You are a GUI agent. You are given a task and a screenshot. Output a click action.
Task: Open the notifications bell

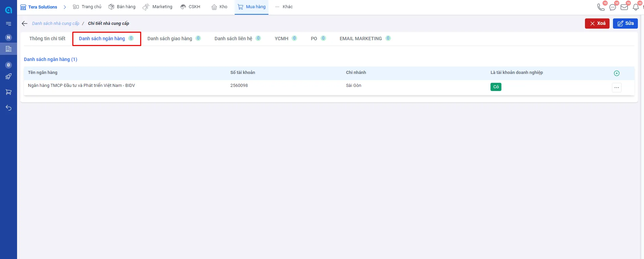(636, 7)
